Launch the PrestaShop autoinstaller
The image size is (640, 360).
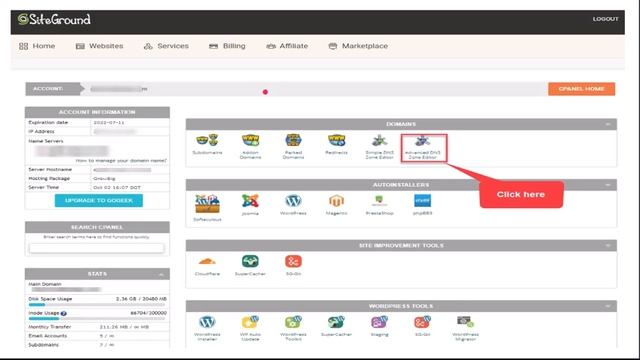click(380, 204)
